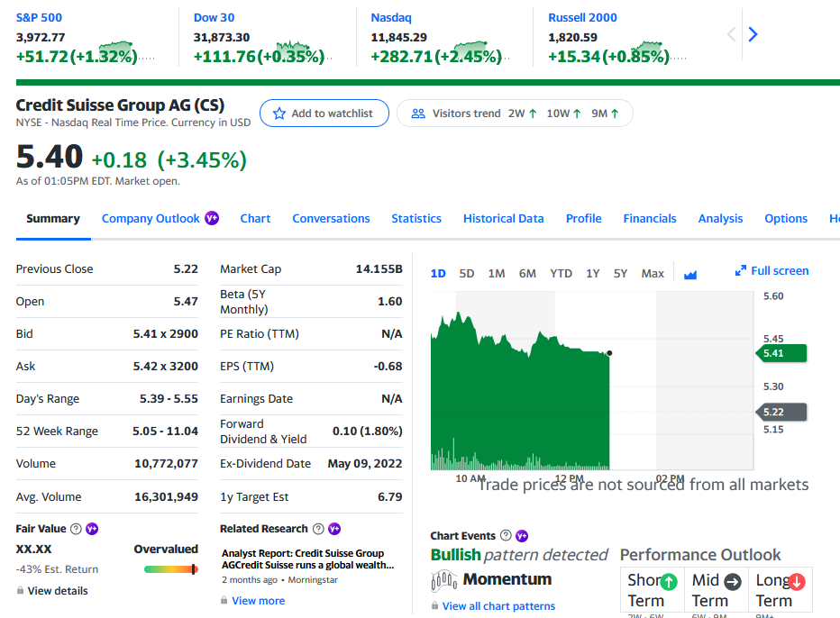Select the YTD chart range
Screen dimensions: 840x618
click(x=561, y=274)
